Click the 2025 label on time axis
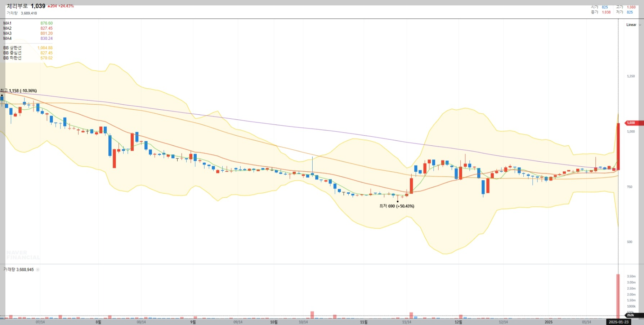Image resolution: width=644 pixels, height=325 pixels. [x=549, y=322]
